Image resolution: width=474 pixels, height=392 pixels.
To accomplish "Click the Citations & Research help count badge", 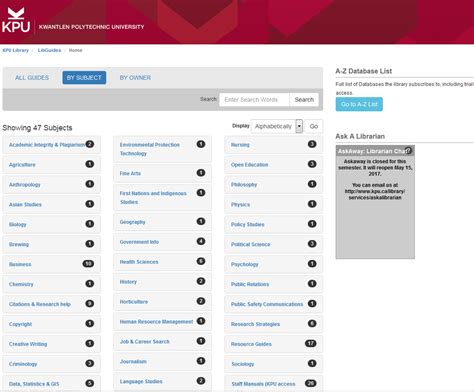I will pyautogui.click(x=90, y=304).
